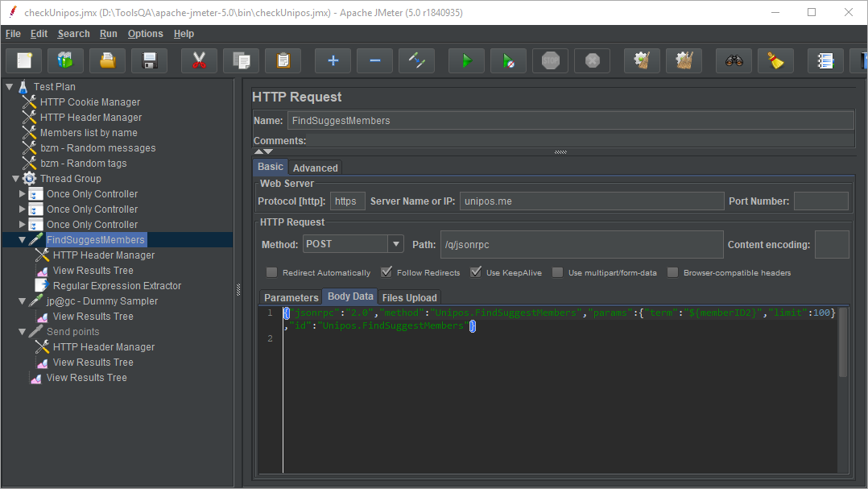Click the Toggle wand toolbar icon
The image size is (868, 489).
click(416, 61)
